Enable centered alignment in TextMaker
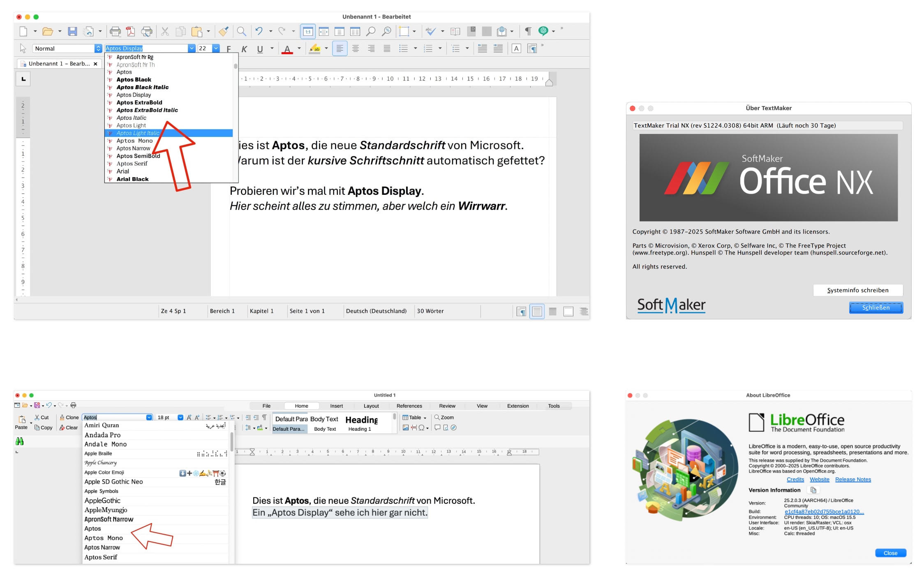Viewport: 924px width, 577px height. coord(356,48)
